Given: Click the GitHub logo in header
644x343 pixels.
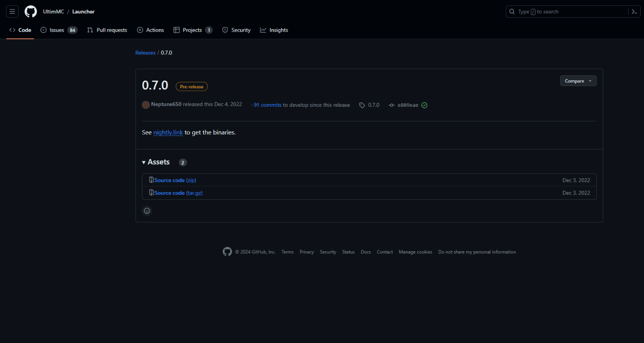Looking at the screenshot, I should point(30,12).
